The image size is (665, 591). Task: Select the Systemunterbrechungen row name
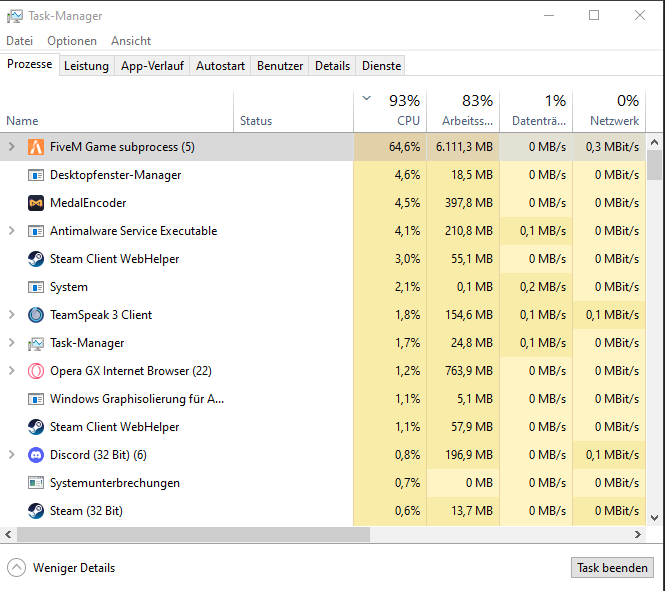click(115, 483)
